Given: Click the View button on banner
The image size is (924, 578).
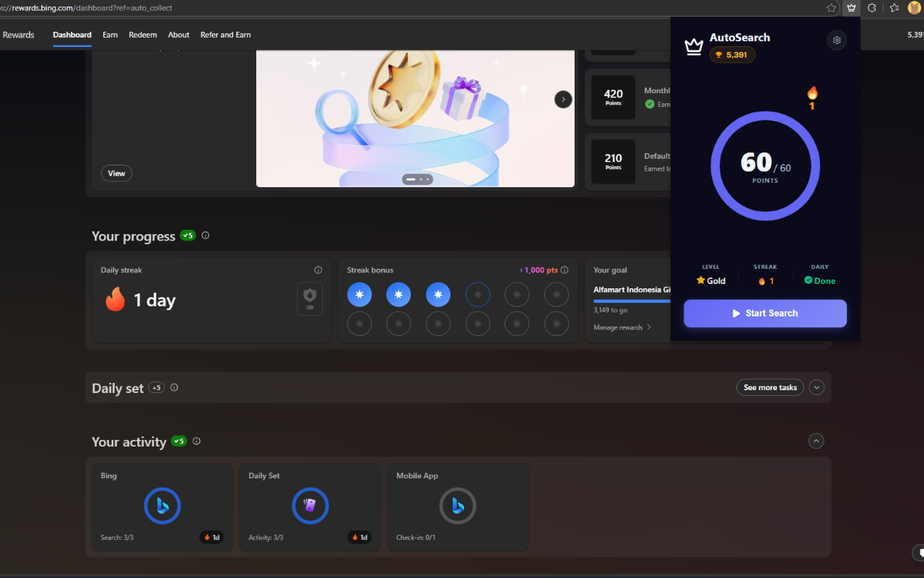Looking at the screenshot, I should tap(116, 173).
